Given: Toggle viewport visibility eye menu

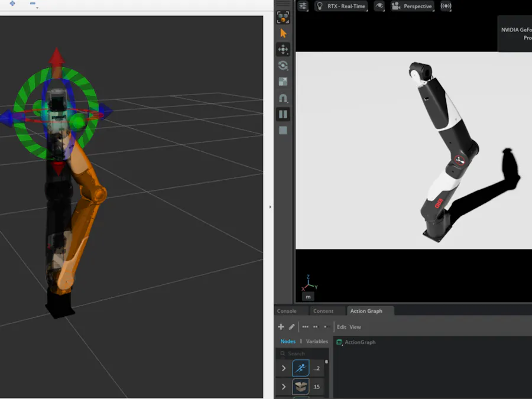Looking at the screenshot, I should coord(379,6).
